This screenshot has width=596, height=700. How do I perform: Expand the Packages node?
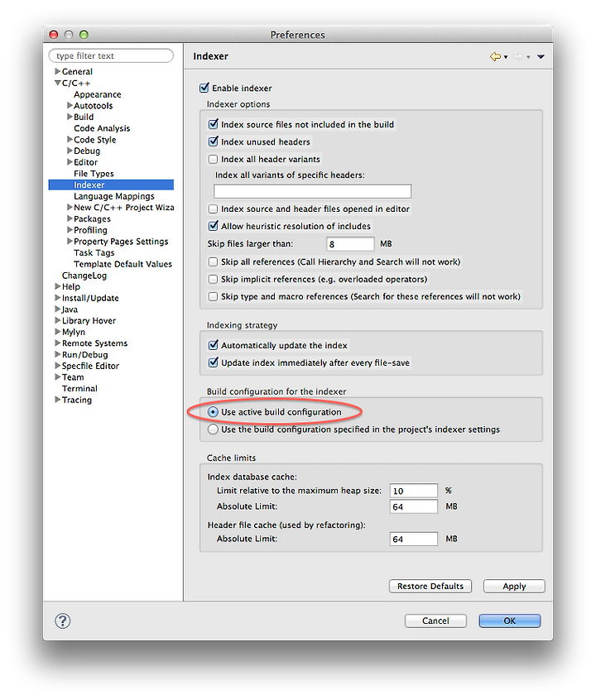(x=70, y=218)
